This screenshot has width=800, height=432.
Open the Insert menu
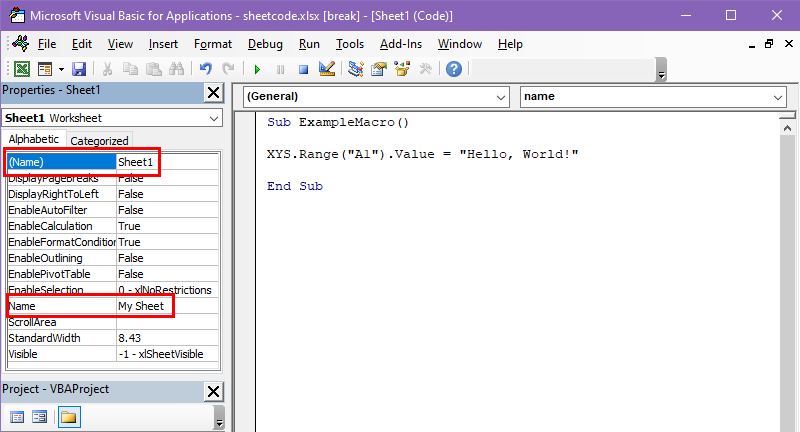pyautogui.click(x=163, y=44)
